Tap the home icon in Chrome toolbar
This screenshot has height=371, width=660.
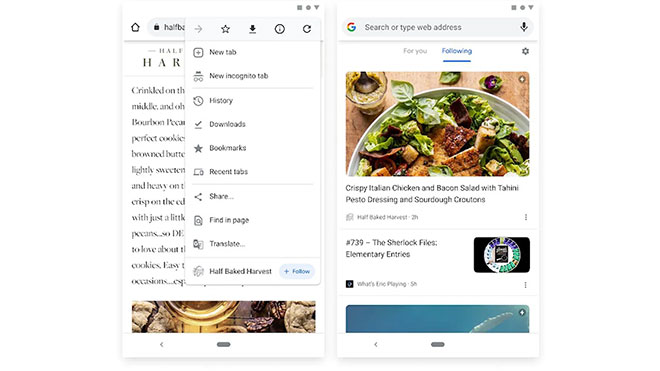(x=135, y=27)
